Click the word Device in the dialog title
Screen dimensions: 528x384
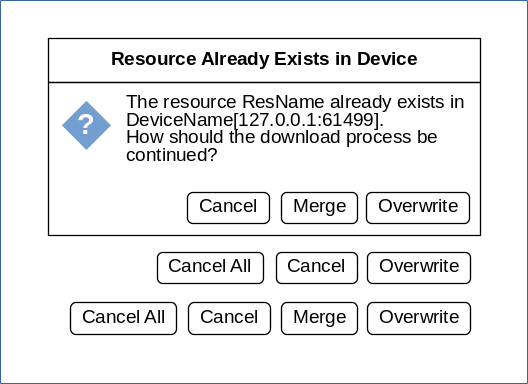tap(387, 59)
